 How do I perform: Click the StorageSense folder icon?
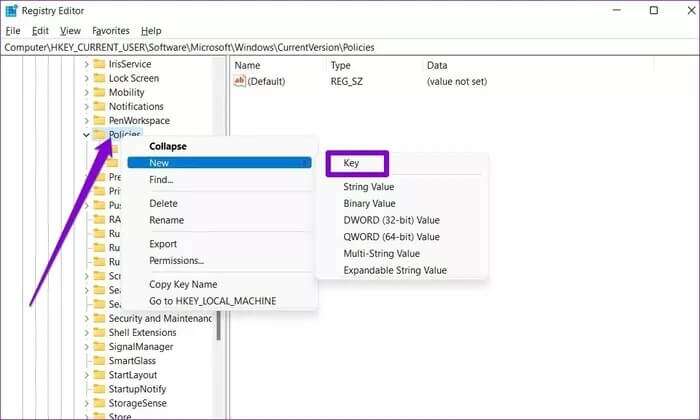tap(99, 402)
